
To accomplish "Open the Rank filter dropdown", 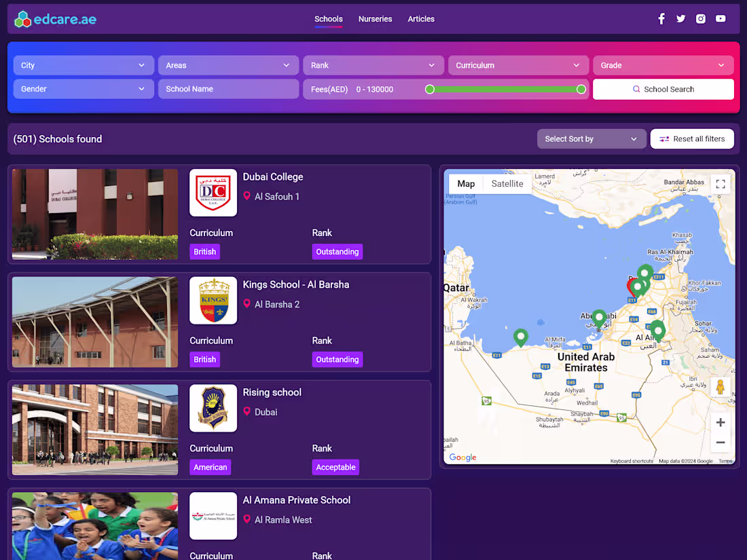I will point(373,65).
